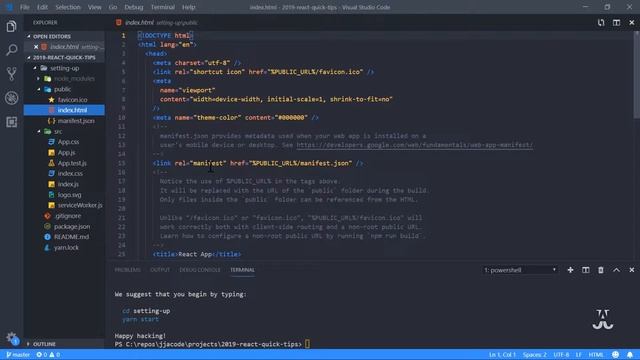Open the powershell terminal selector dropdown
The image size is (640, 360).
point(520,270)
